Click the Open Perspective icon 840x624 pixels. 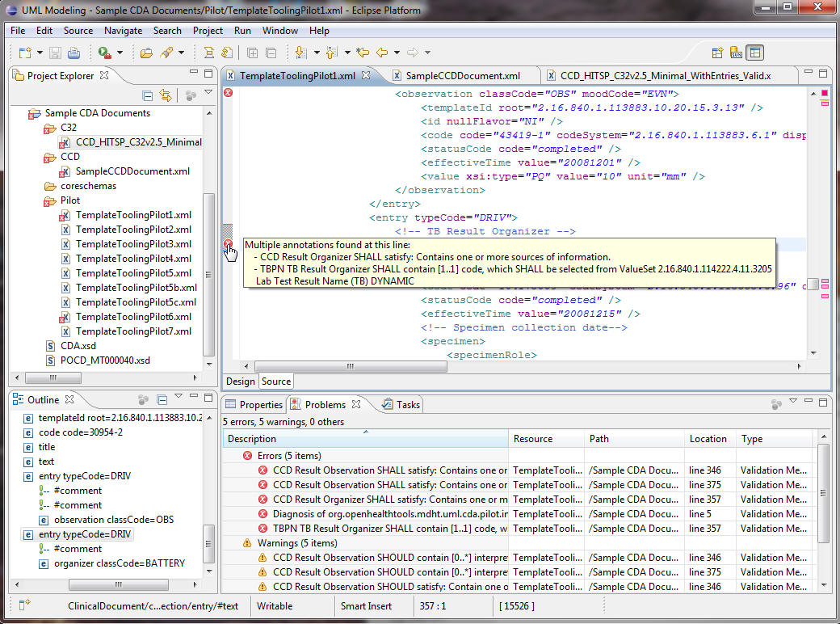point(716,53)
